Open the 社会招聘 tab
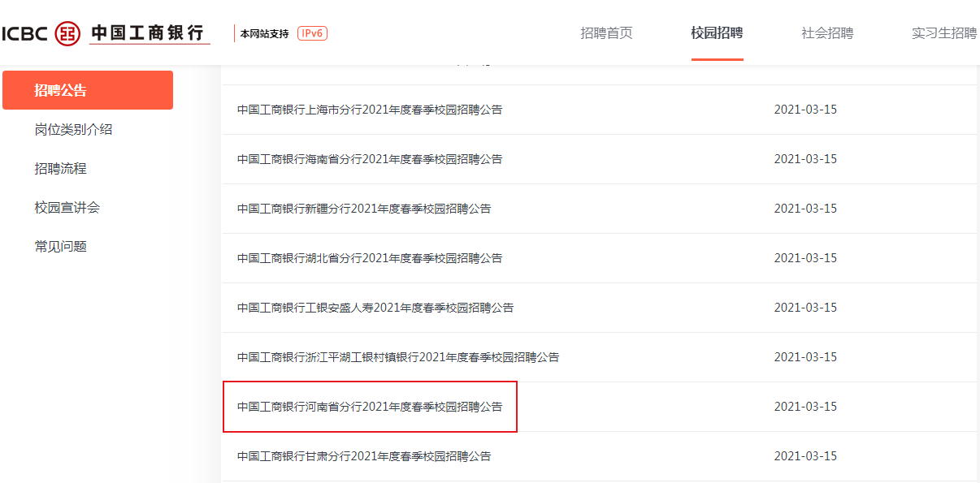The image size is (980, 483). point(827,33)
